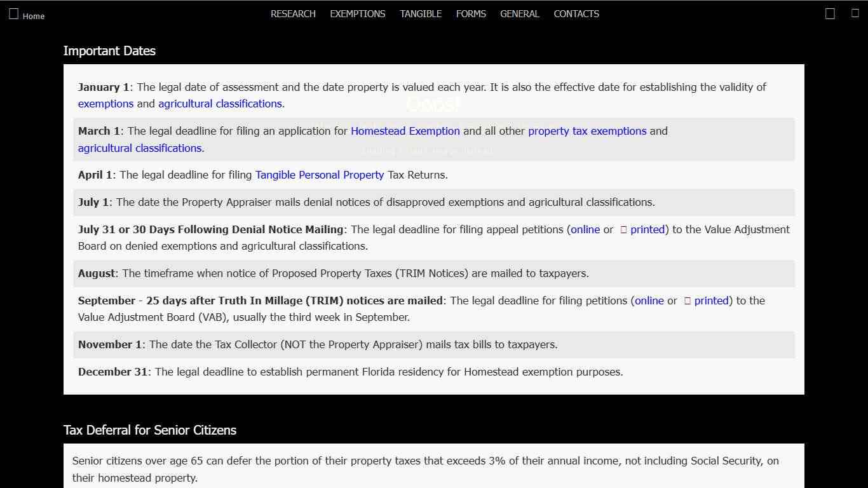This screenshot has height=488, width=868.
Task: Open the Homestead Exemption link
Action: point(405,131)
